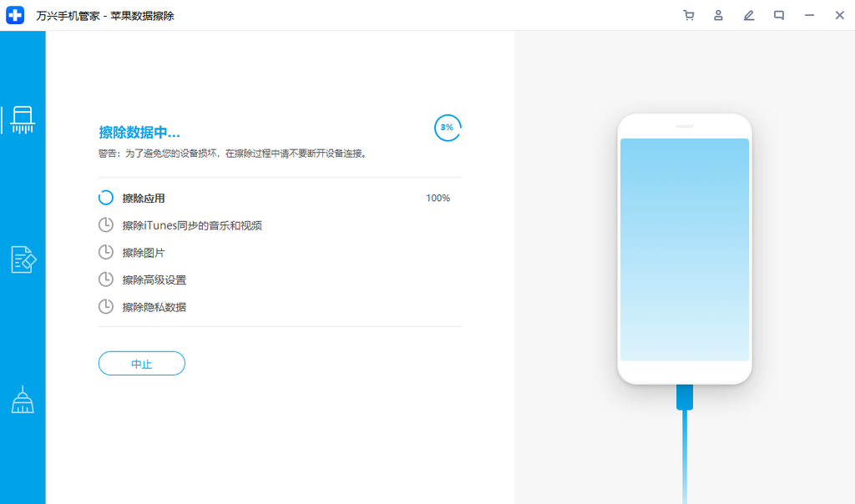Click the 3% circular progress ring

[448, 127]
